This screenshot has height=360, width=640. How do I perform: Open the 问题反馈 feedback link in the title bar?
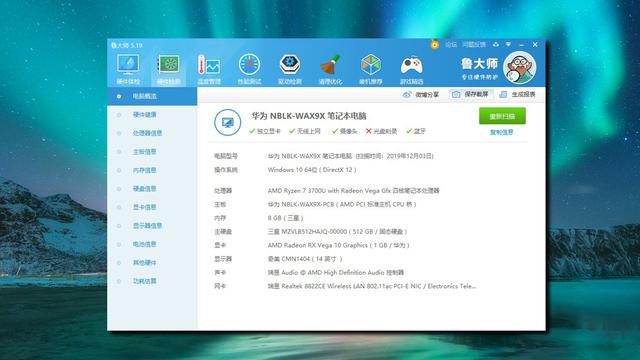point(474,44)
